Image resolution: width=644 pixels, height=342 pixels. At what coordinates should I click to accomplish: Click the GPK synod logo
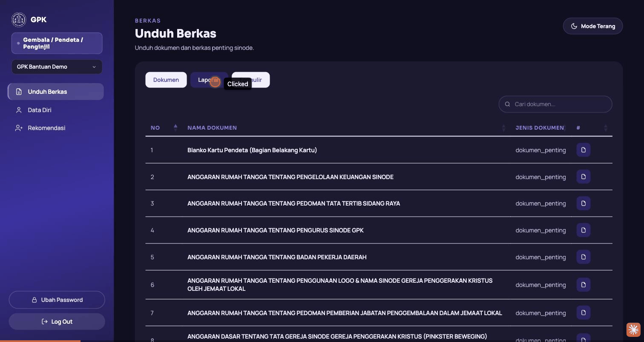[19, 20]
